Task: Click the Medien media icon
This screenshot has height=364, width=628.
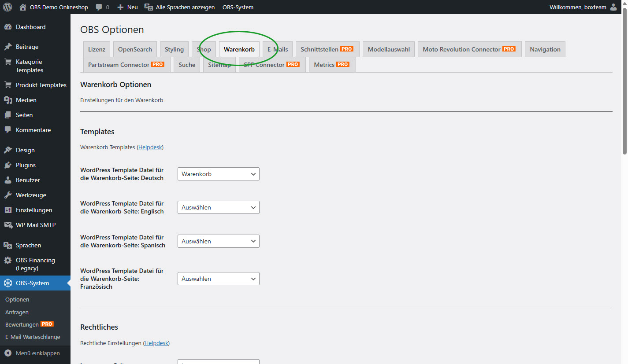Action: tap(8, 100)
